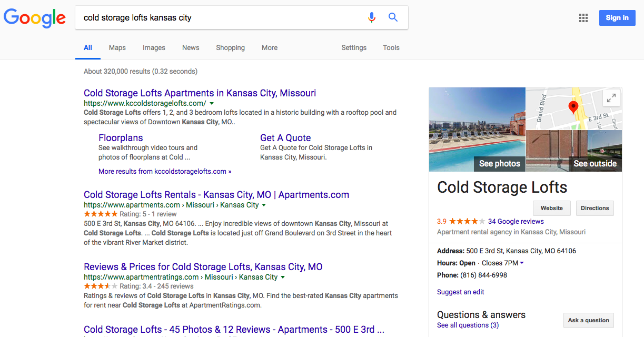644x337 pixels.
Task: Open 34 Google reviews link
Action: point(516,222)
